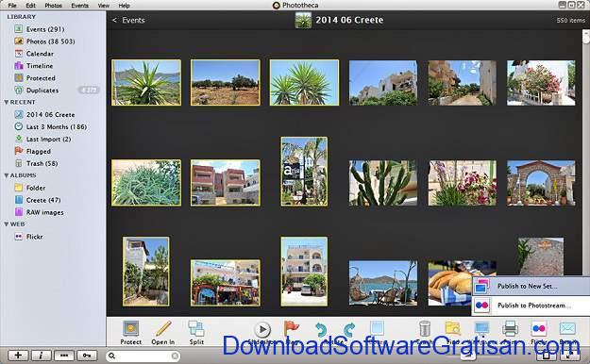Open the Photos menu

point(53,6)
